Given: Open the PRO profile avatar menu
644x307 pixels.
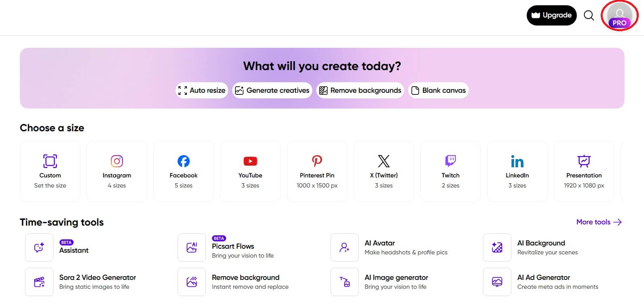Looking at the screenshot, I should point(619,15).
